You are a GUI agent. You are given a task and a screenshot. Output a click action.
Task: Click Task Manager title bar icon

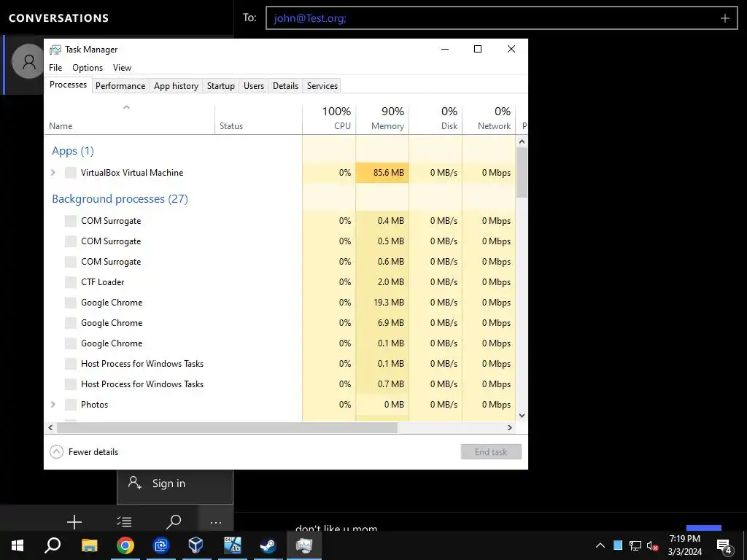point(55,50)
